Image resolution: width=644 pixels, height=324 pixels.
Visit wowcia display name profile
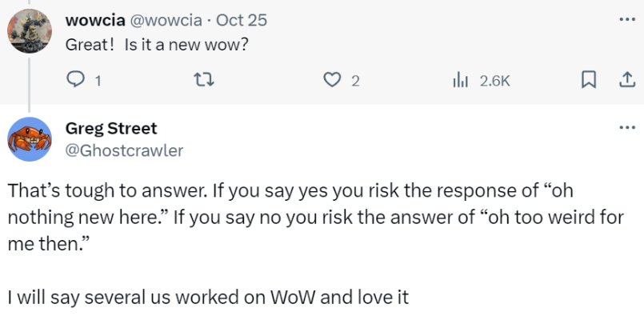95,20
